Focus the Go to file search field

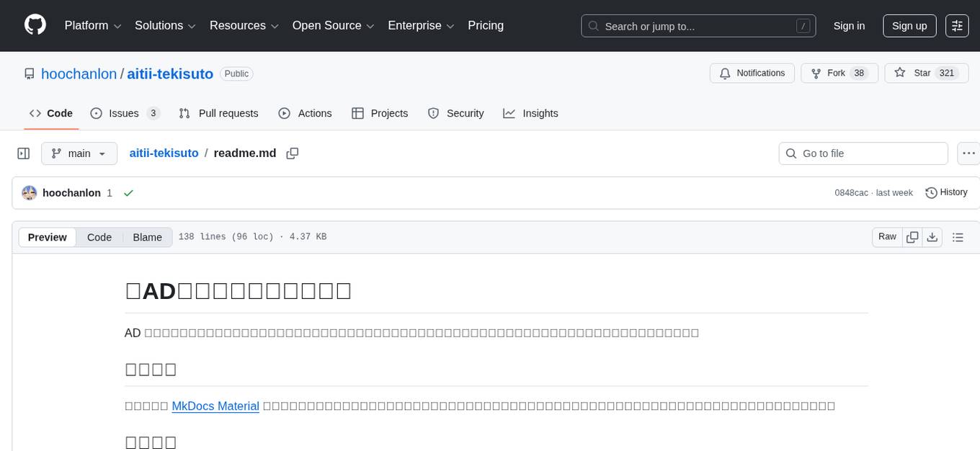pos(863,153)
